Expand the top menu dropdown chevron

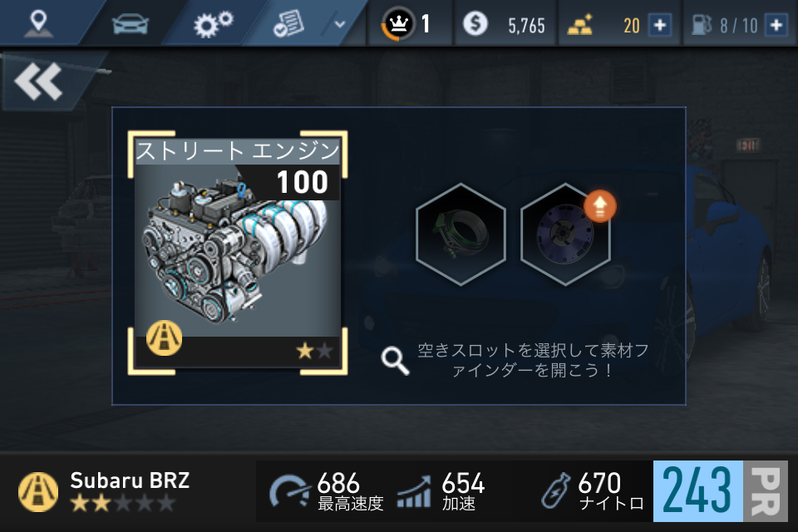tap(340, 24)
